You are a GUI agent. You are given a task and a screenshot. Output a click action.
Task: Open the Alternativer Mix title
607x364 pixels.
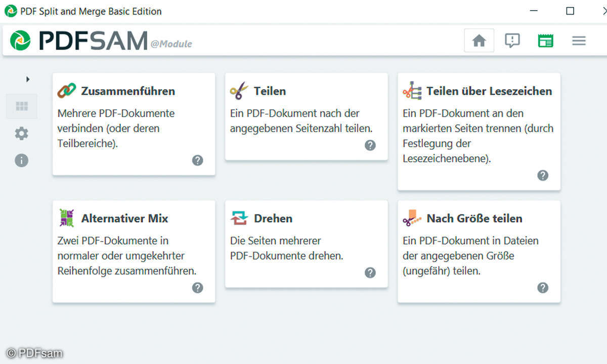[124, 218]
